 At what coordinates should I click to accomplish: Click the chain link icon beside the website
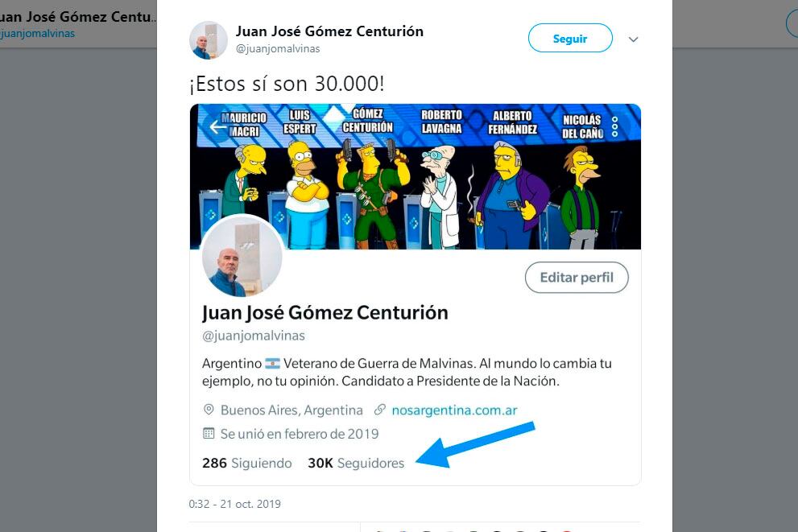(x=380, y=410)
